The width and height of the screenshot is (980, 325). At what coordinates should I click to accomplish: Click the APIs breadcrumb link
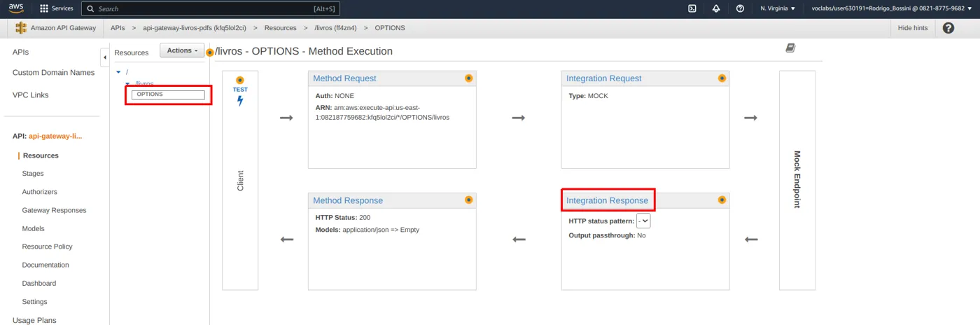pyautogui.click(x=118, y=28)
